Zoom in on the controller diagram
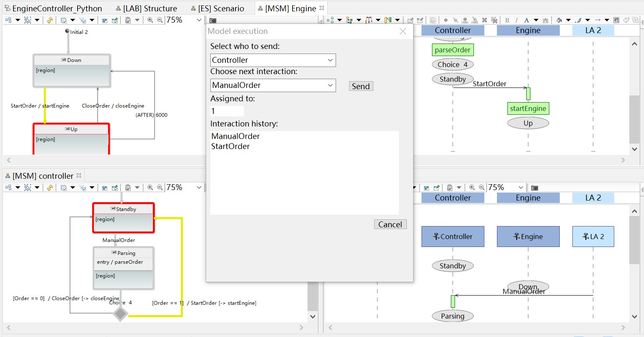Image resolution: width=644 pixels, height=337 pixels. [x=150, y=188]
